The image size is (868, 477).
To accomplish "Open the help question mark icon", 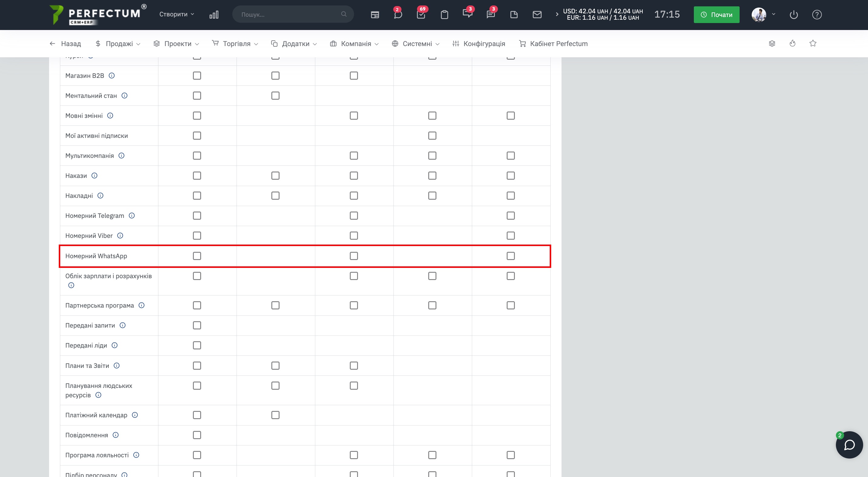I will pos(817,15).
